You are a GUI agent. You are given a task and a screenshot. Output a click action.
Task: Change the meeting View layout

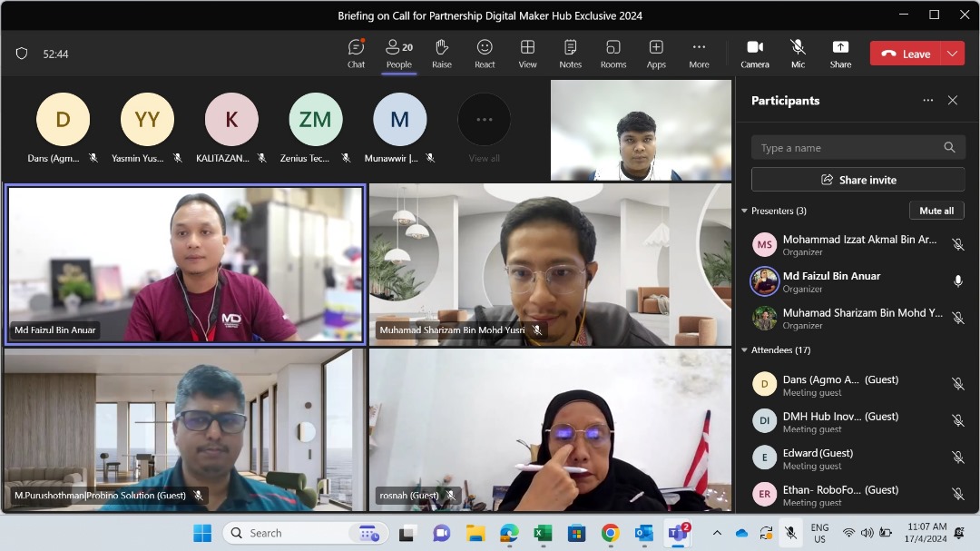527,53
